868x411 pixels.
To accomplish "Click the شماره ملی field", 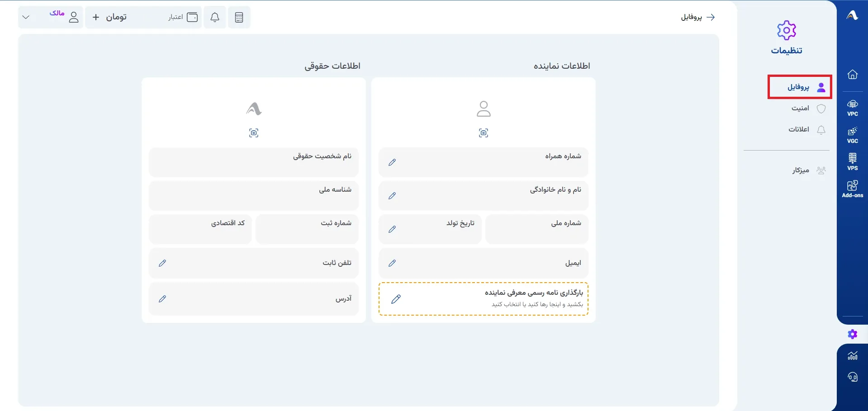I will pyautogui.click(x=536, y=229).
